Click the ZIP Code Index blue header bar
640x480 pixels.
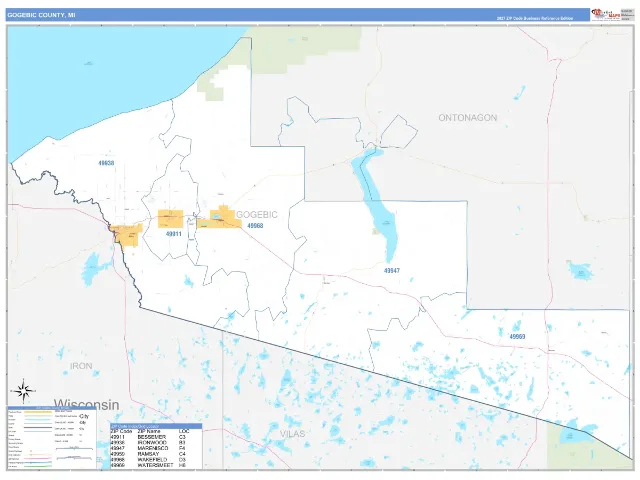[x=156, y=426]
